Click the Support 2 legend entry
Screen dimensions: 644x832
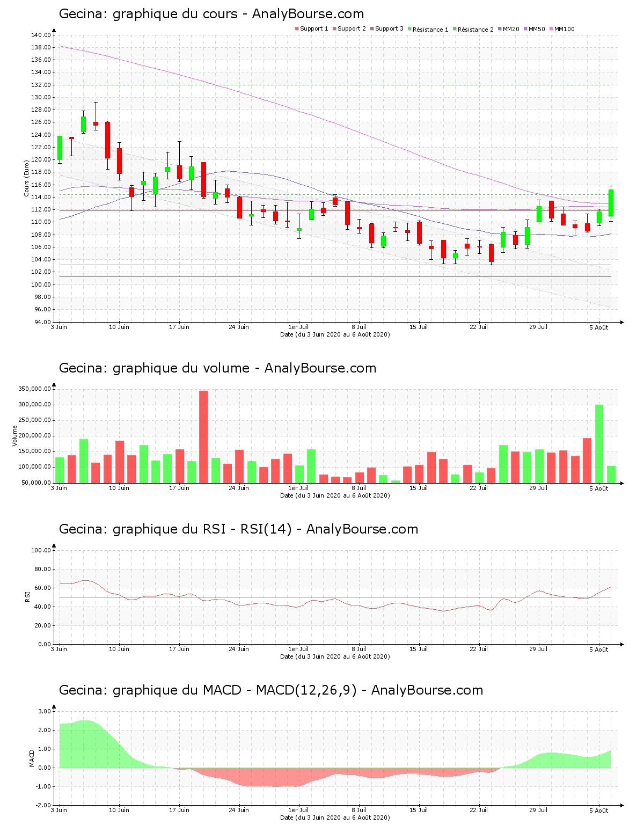pos(349,29)
